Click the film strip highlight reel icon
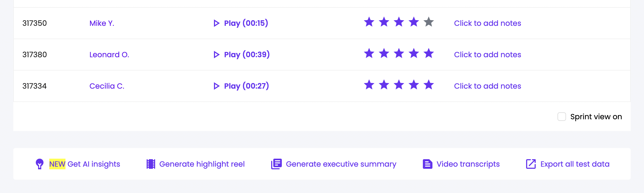The height and width of the screenshot is (193, 644). 151,164
